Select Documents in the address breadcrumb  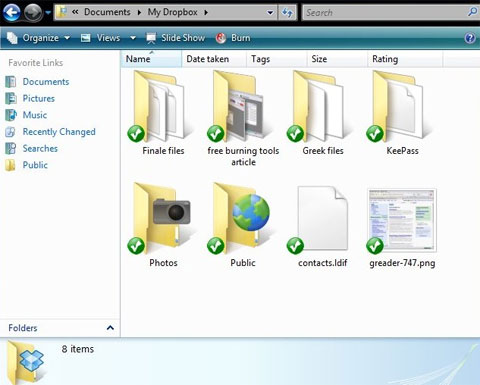pyautogui.click(x=107, y=12)
